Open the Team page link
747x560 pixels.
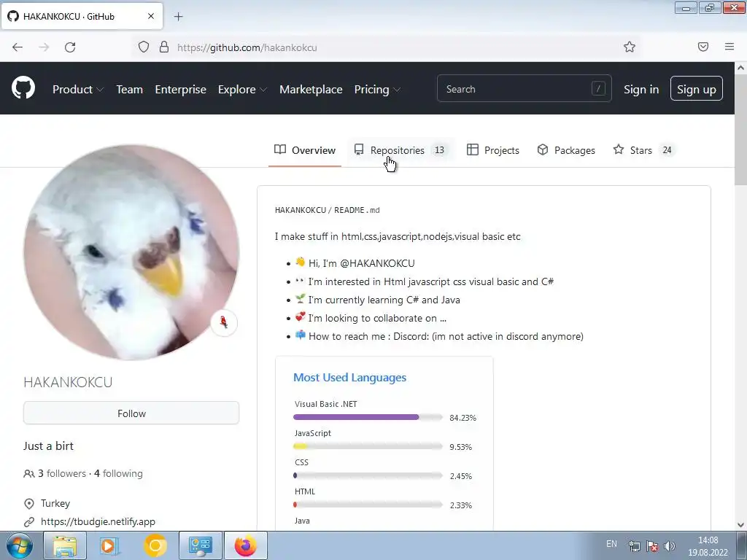click(130, 89)
